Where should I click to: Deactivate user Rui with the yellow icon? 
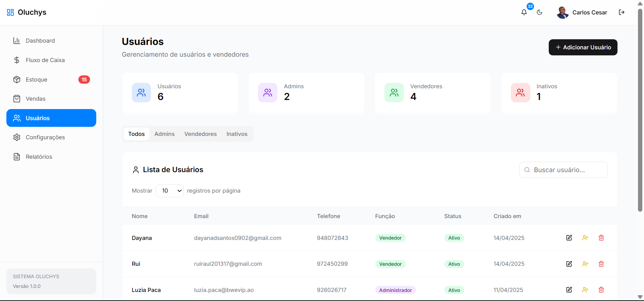(585, 264)
